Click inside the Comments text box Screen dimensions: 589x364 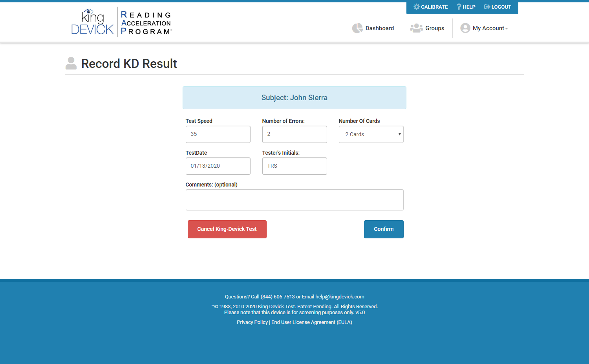click(294, 199)
